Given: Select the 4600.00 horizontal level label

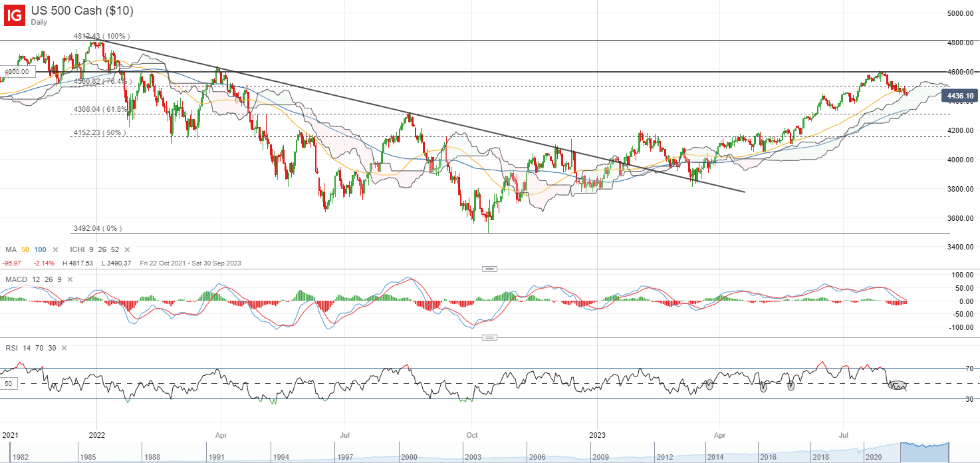Looking at the screenshot, I should point(16,72).
